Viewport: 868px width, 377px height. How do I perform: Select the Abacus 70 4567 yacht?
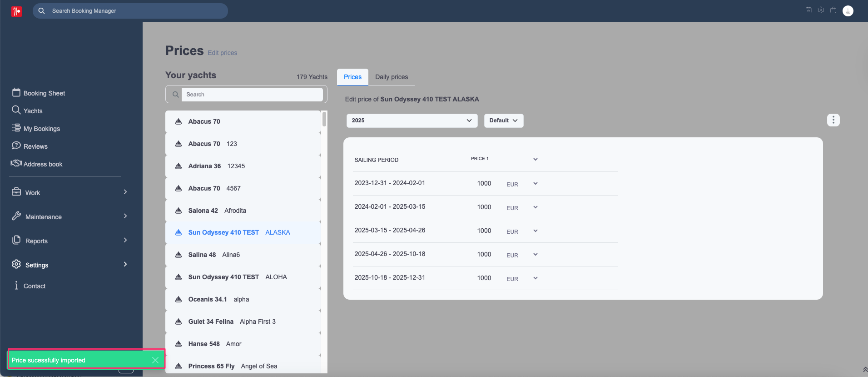[243, 188]
